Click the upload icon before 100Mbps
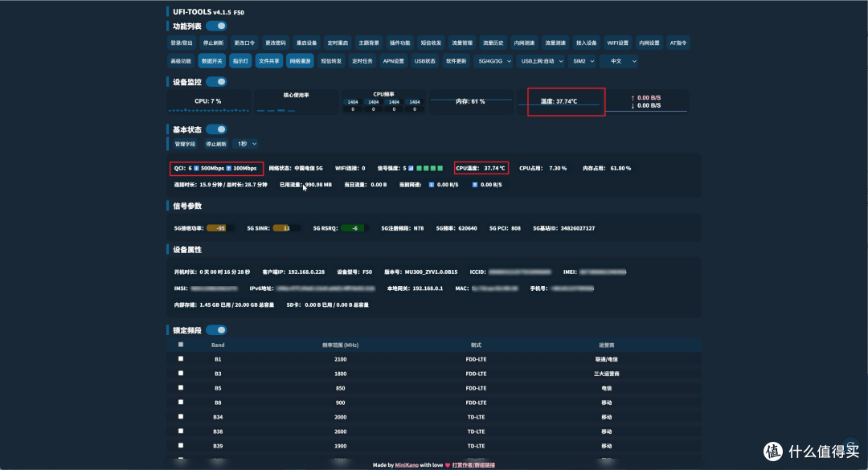Screen dimensions: 868x470 tap(228, 168)
